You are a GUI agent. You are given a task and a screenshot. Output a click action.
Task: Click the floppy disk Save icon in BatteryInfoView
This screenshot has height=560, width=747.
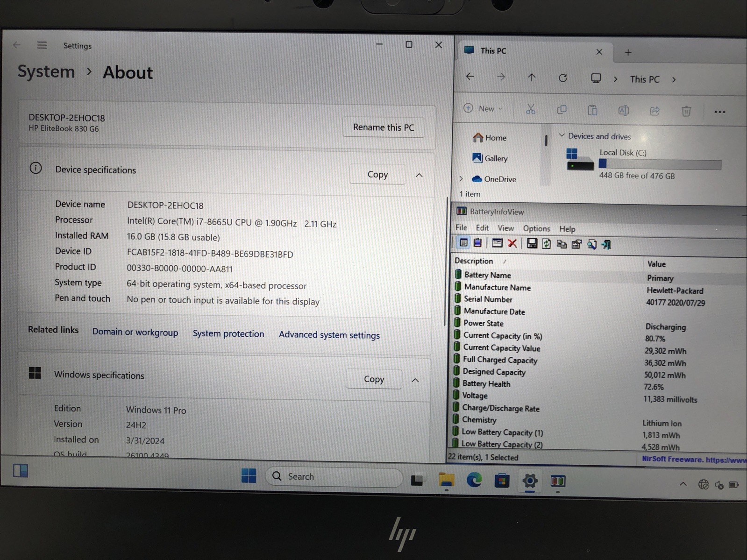(532, 243)
